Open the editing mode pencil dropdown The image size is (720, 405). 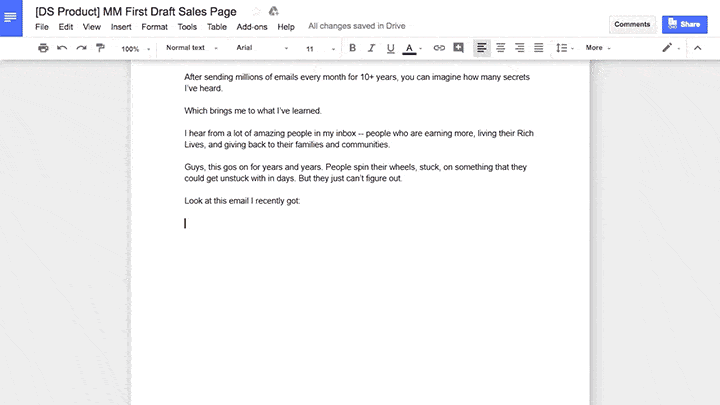pos(671,48)
